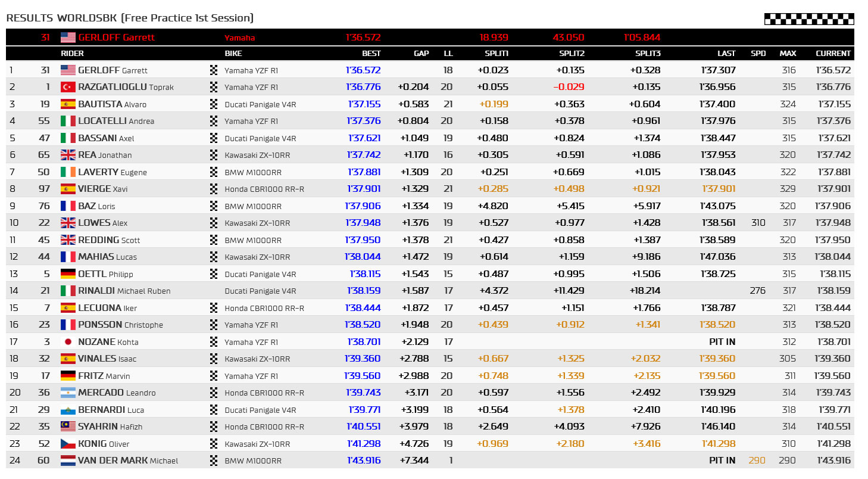Select bike Honda CBR1000 RR-R for MERCADO
This screenshot has width=868, height=479.
pos(264,393)
